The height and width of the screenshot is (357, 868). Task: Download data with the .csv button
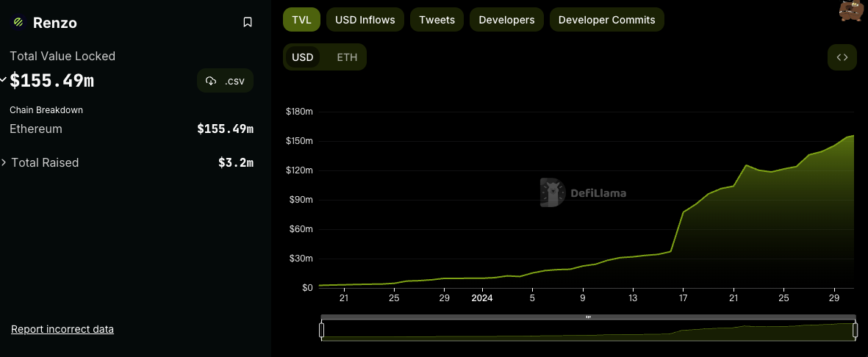point(225,81)
